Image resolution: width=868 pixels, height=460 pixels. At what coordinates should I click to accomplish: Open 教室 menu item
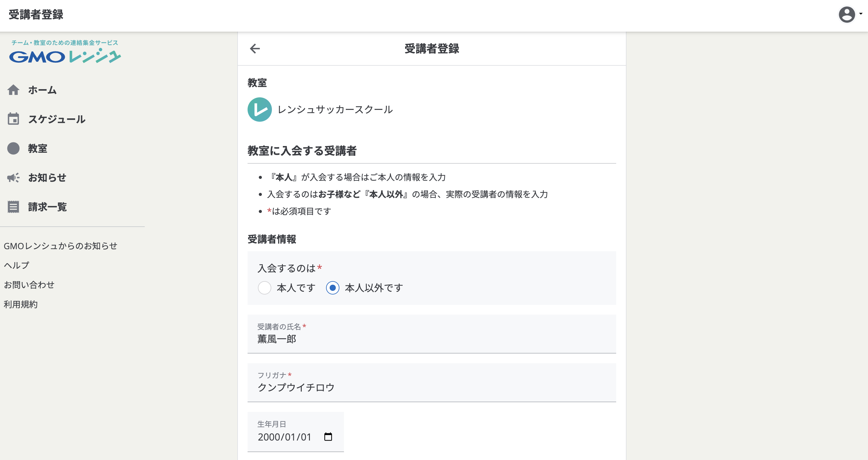click(37, 148)
